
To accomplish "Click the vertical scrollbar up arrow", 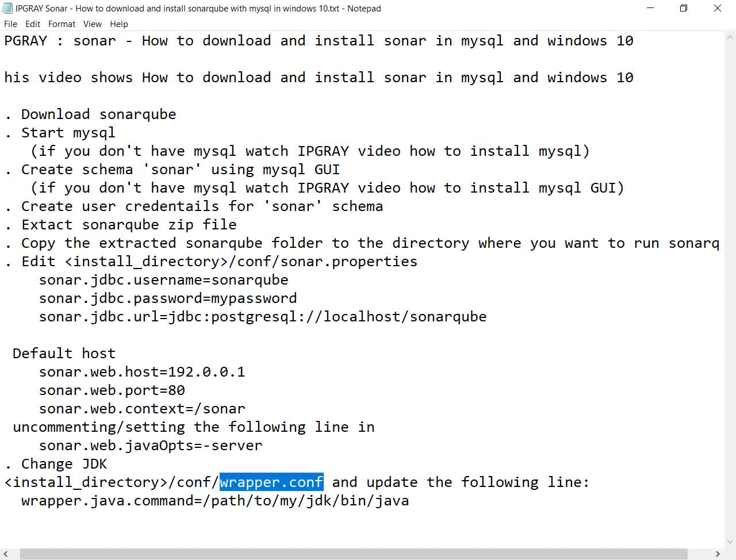I will [730, 37].
